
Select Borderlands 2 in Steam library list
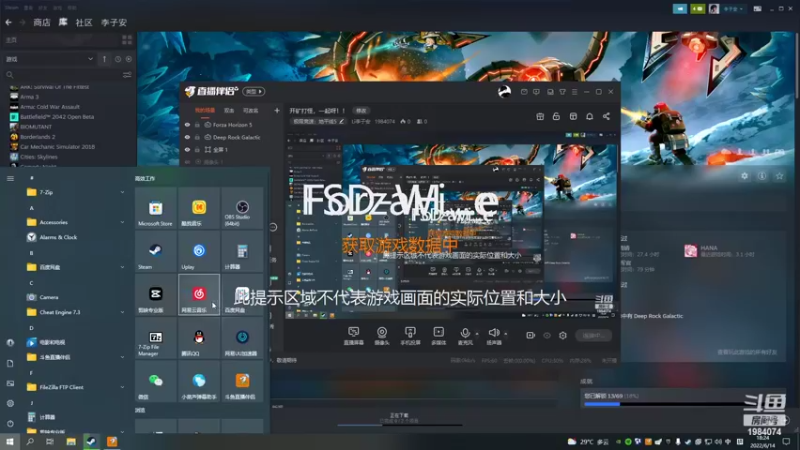[37, 137]
